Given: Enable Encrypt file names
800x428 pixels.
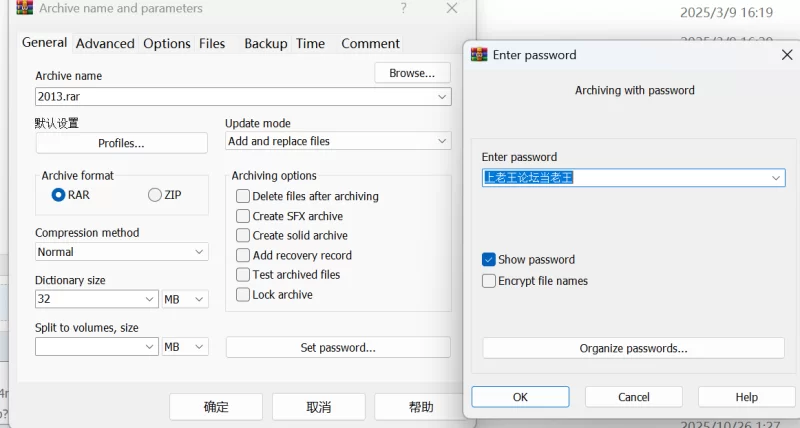Looking at the screenshot, I should click(x=489, y=281).
